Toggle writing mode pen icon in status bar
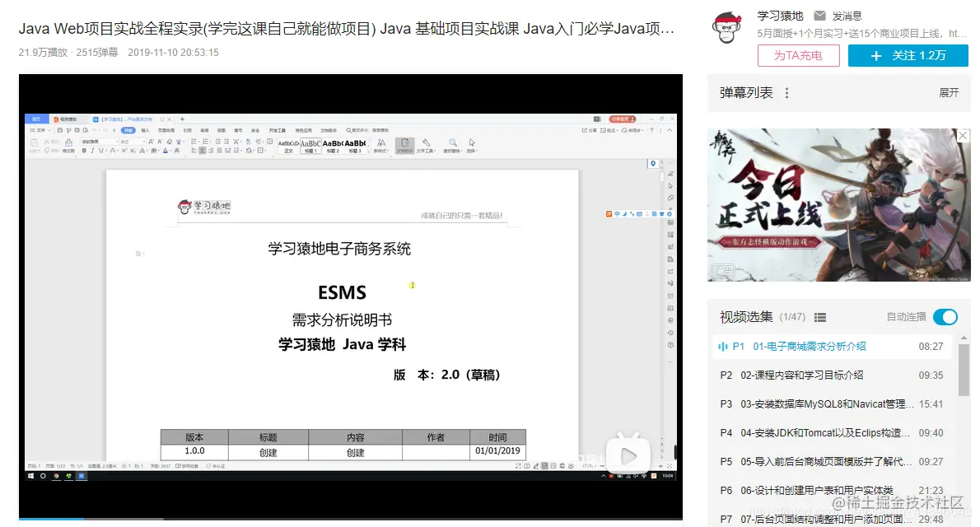The height and width of the screenshot is (527, 980). point(535,466)
